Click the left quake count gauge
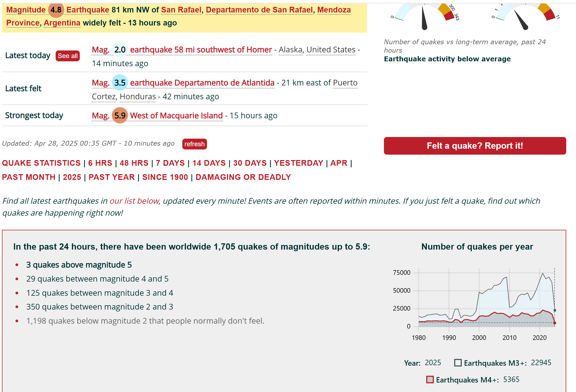Image resolution: width=576 pixels, height=392 pixels. [425, 16]
